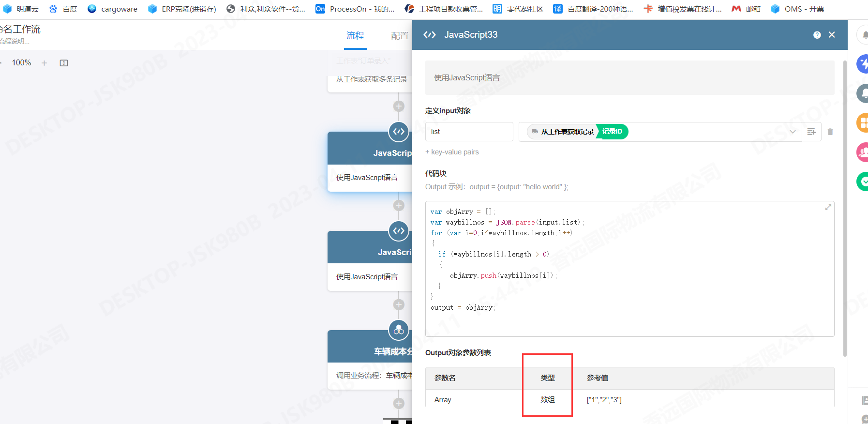868x424 pixels.
Task: Click the blue lightning sidebar icon
Action: [x=863, y=64]
